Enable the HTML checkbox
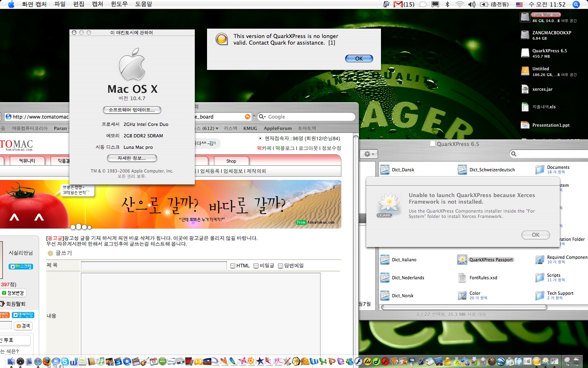The image size is (588, 368). pos(233,266)
